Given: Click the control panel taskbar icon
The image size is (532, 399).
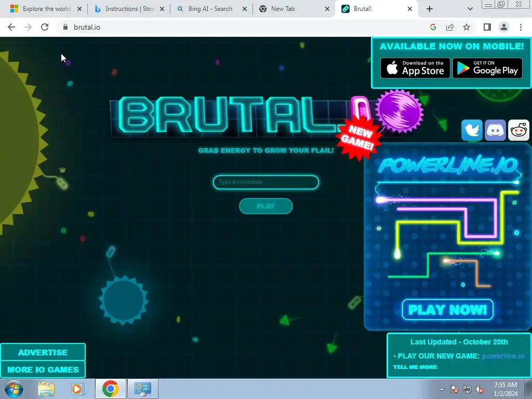Looking at the screenshot, I should coord(142,389).
